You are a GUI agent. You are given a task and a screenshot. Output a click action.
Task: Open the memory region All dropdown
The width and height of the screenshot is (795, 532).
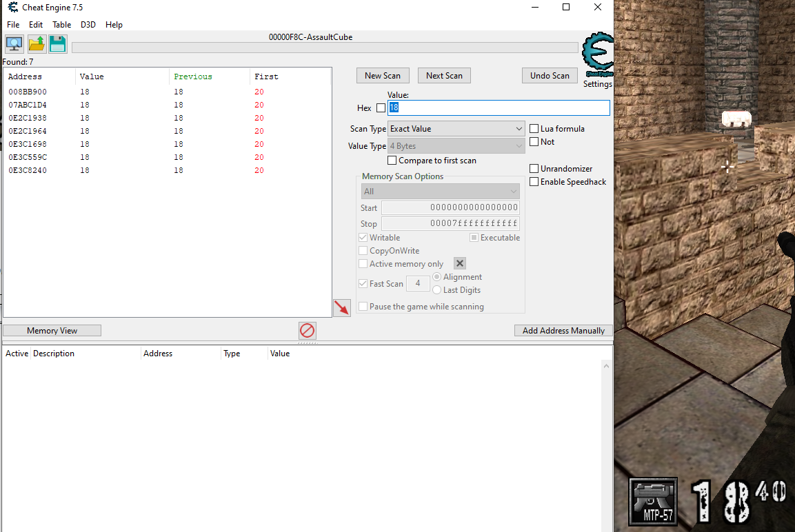click(x=440, y=192)
